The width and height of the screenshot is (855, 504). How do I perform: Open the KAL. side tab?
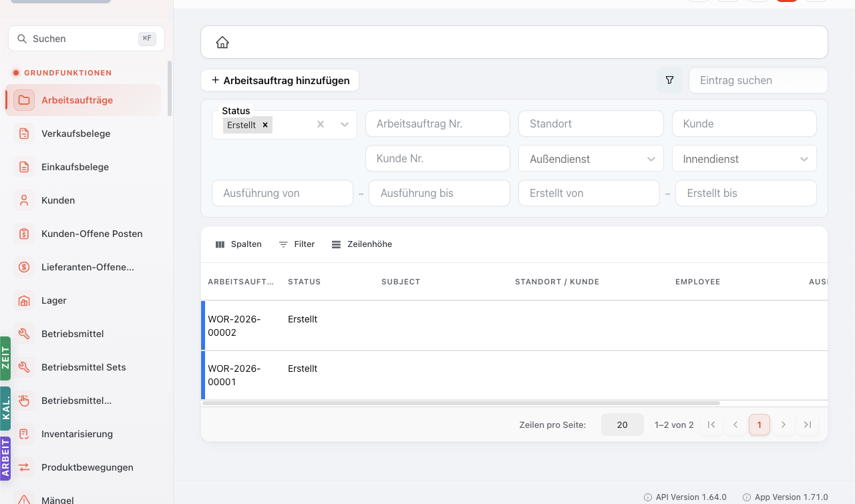5,408
